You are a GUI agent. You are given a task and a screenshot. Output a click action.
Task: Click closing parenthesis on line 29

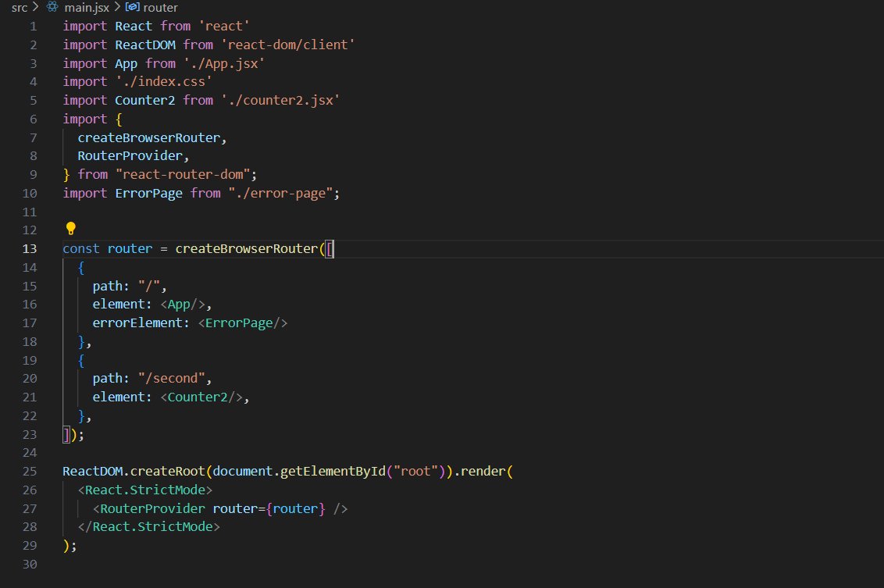tap(66, 545)
